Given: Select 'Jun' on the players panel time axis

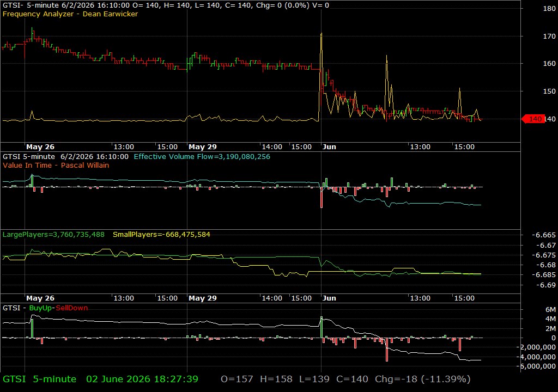Looking at the screenshot, I should [x=329, y=298].
